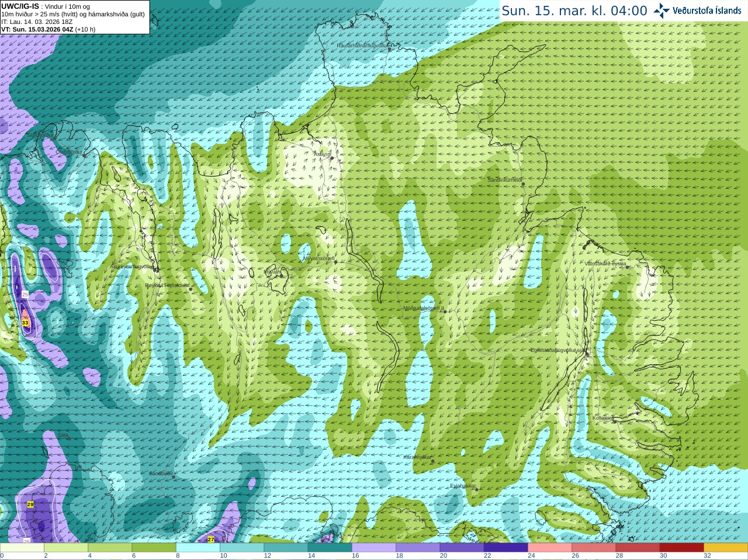The width and height of the screenshot is (748, 560).
Task: Click the Kárahnjúkar station label
Action: [x=417, y=457]
